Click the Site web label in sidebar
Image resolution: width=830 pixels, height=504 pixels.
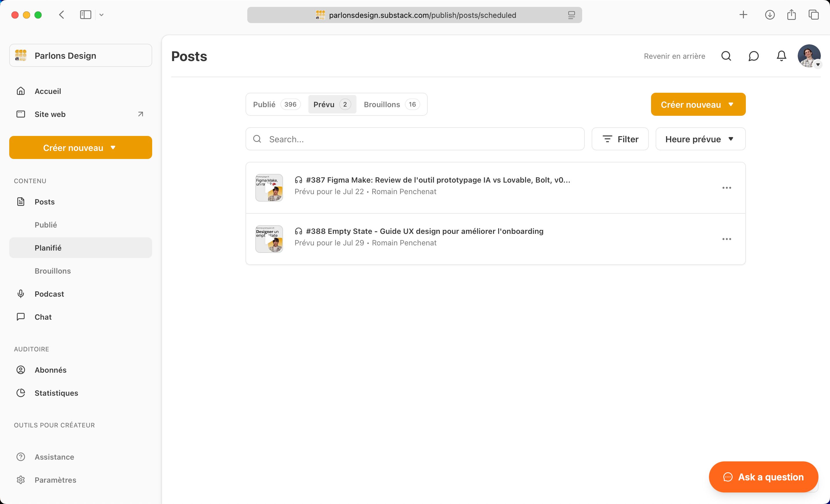50,114
